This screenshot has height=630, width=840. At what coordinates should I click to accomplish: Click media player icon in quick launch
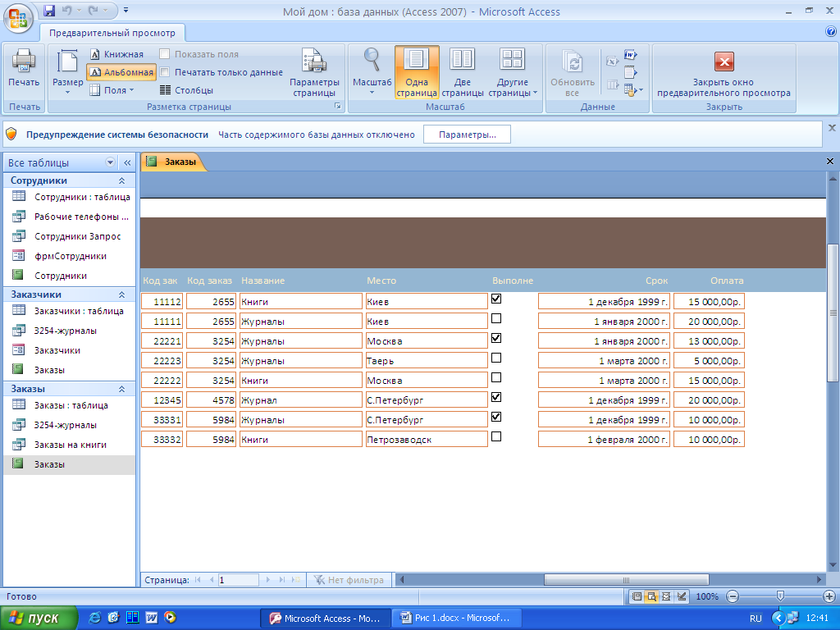coord(171,618)
